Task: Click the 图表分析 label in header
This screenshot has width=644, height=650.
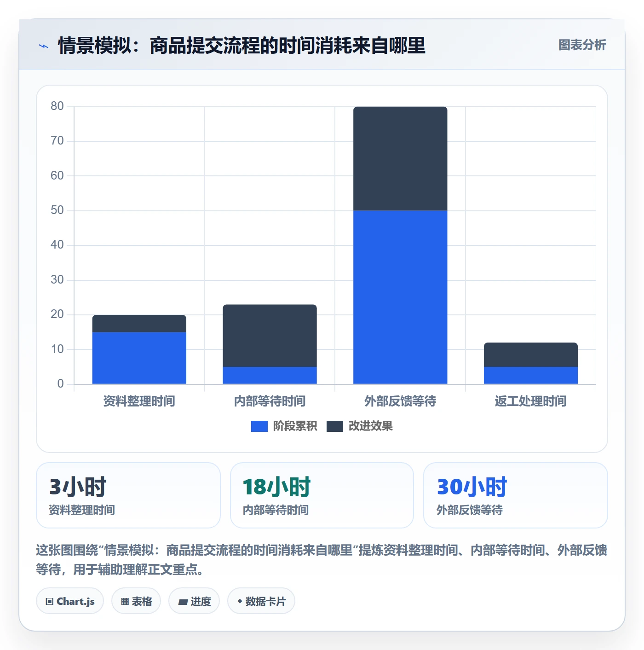Action: 582,45
